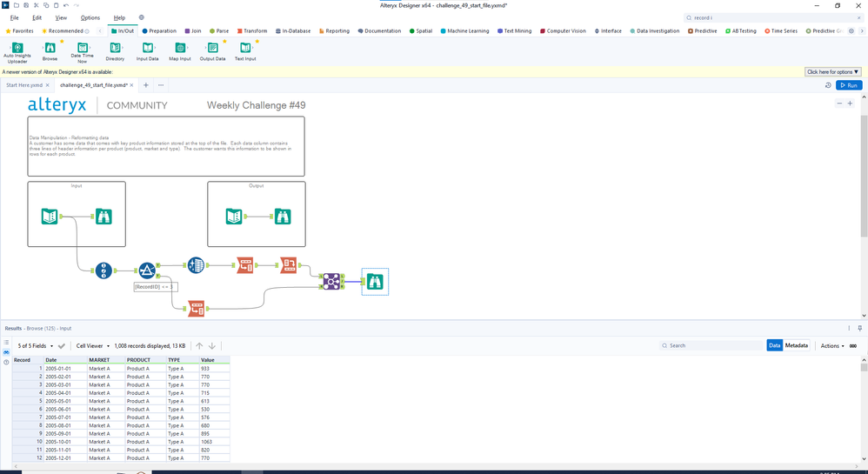Viewport: 868px width, 474px height.
Task: Open the Cell Viewer dropdown
Action: [x=92, y=345]
